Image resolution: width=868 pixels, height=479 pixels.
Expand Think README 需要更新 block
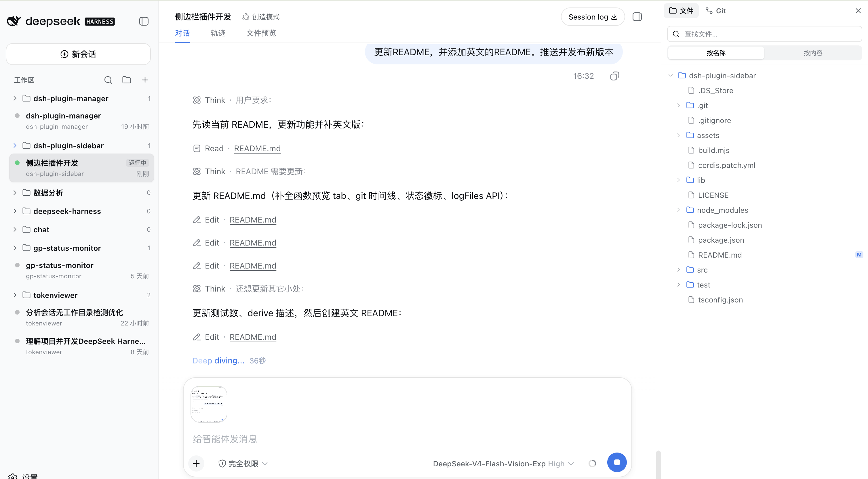pyautogui.click(x=249, y=171)
